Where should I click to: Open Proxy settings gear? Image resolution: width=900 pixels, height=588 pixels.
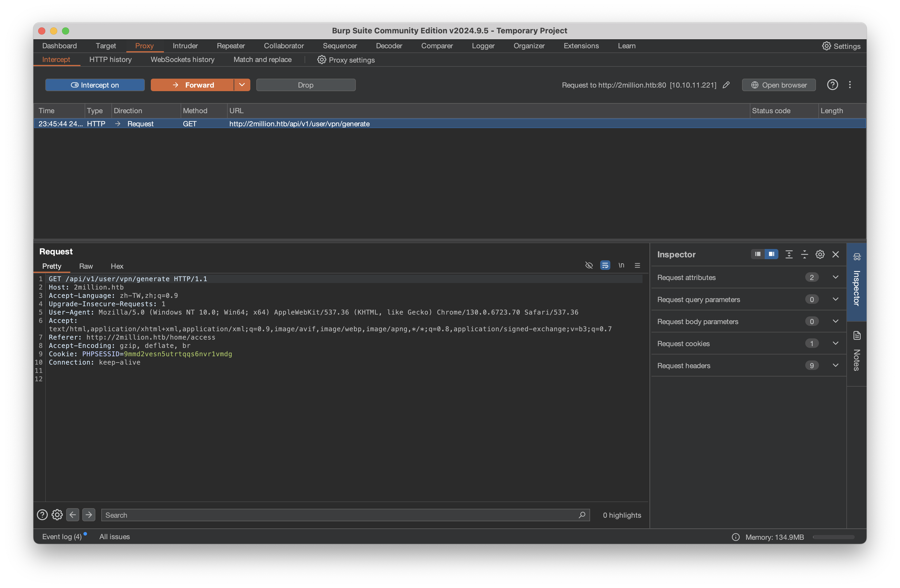(322, 60)
